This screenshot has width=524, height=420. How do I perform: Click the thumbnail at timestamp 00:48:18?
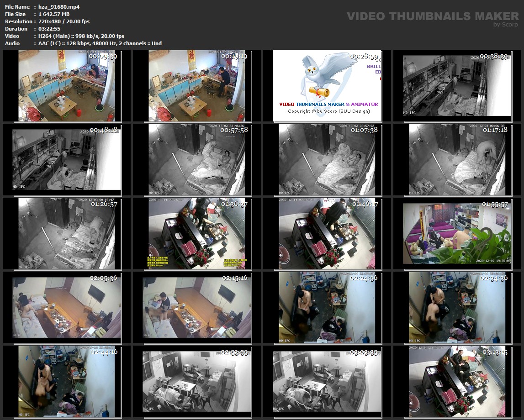tap(67, 159)
